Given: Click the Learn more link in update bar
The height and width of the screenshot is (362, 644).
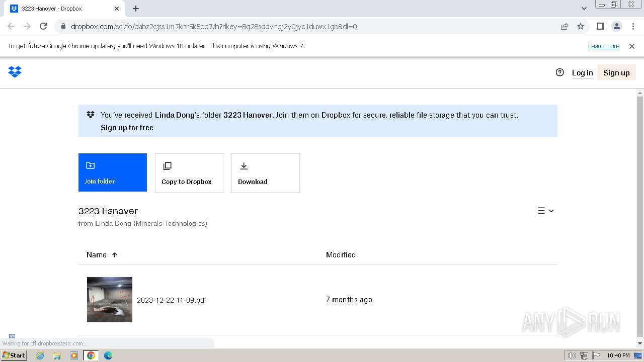Looking at the screenshot, I should tap(604, 46).
